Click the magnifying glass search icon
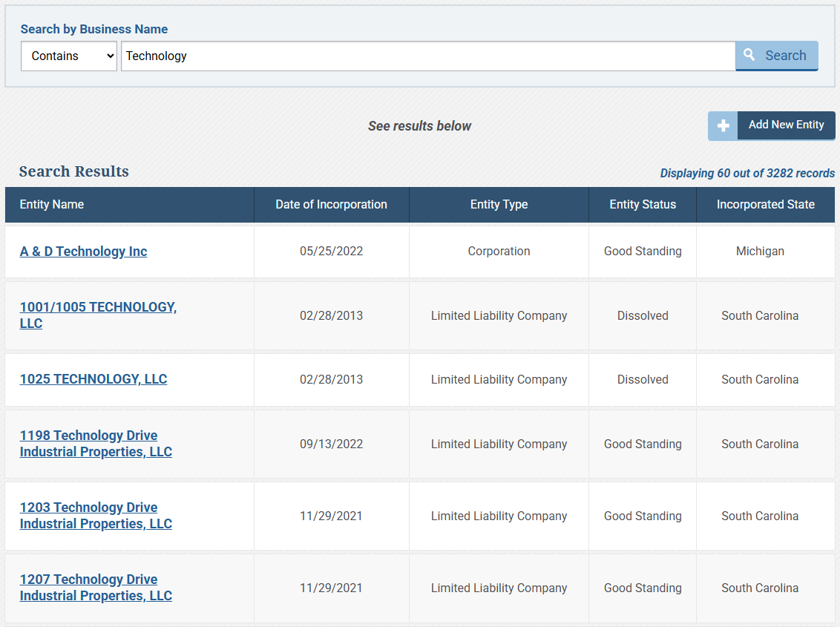 pos(749,55)
